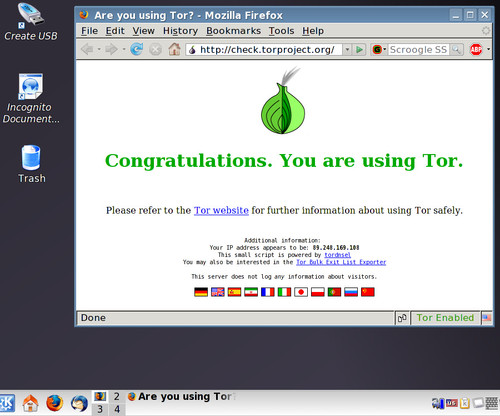Viewport: 500px width, 416px height.
Task: Click the Adblock Plus ABP icon
Action: click(476, 49)
